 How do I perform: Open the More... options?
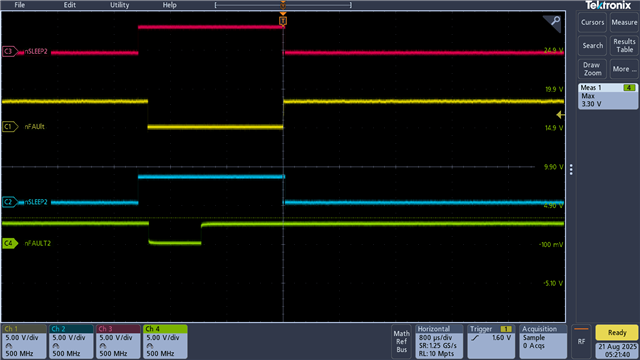pyautogui.click(x=624, y=69)
